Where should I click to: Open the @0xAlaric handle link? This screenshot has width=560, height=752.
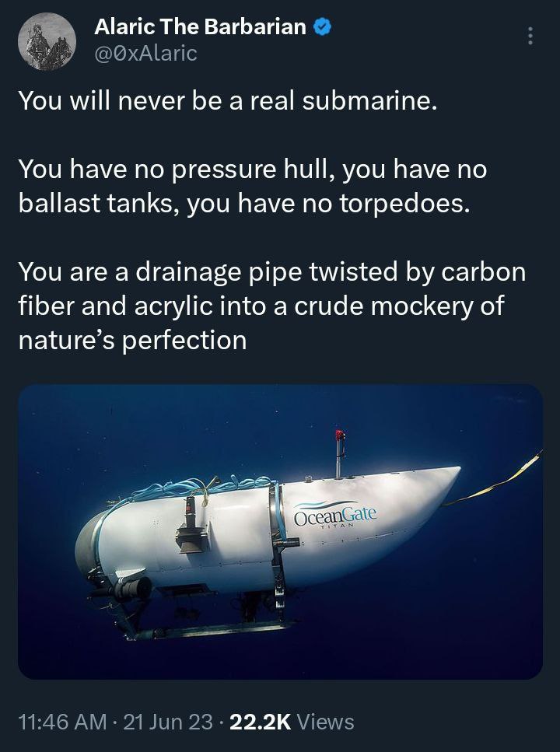click(145, 53)
